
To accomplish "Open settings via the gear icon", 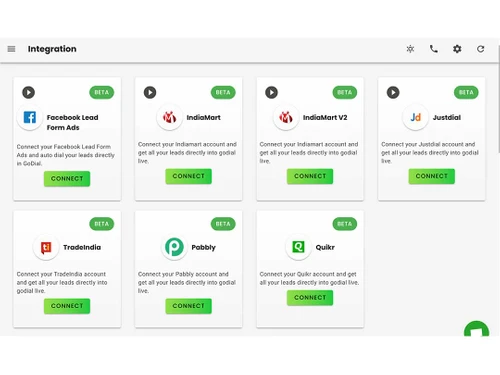I will (457, 49).
